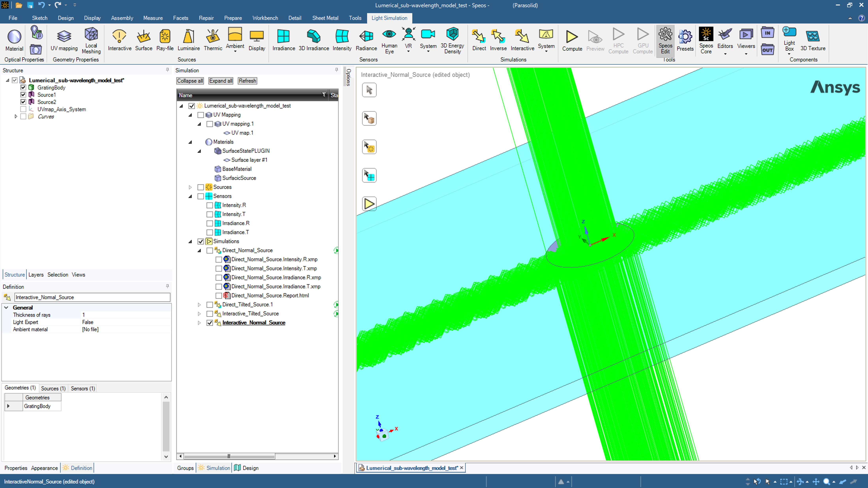Screen dimensions: 868x488
Task: Expand the Sources node in Simulation tree
Action: pyautogui.click(x=190, y=187)
